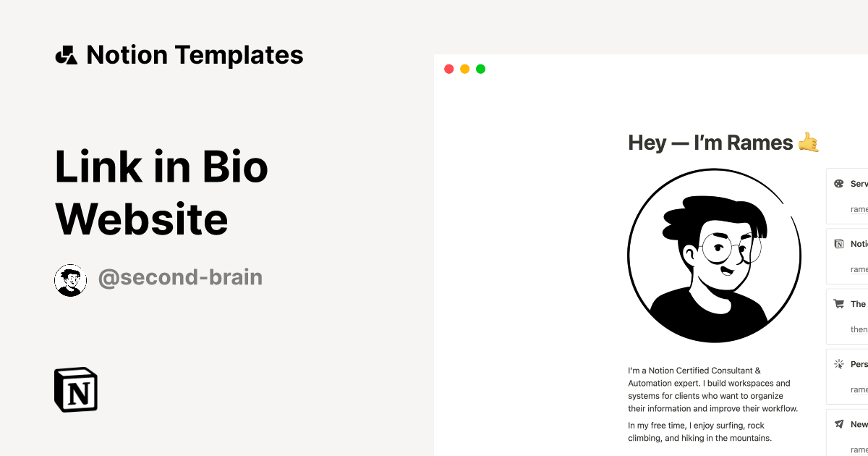Viewport: 868px width, 456px height.
Task: Select the paper plane Newsletter icon
Action: pos(838,424)
